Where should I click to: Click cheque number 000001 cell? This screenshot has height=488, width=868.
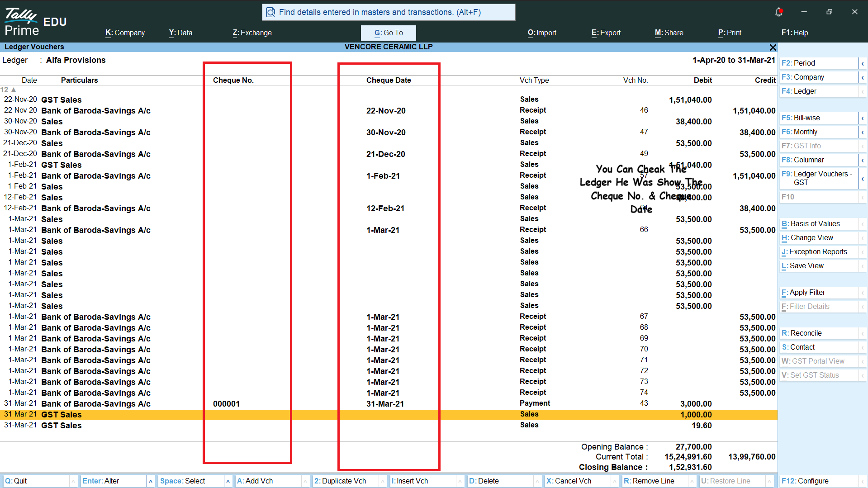227,403
